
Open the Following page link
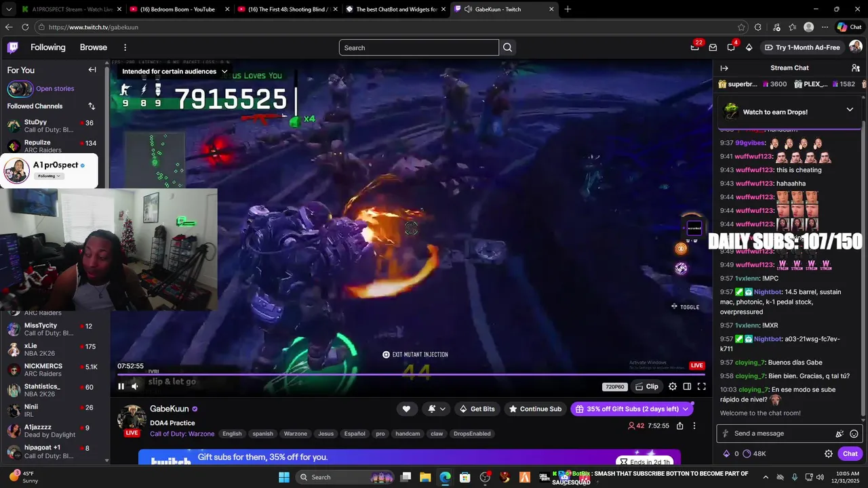(48, 47)
